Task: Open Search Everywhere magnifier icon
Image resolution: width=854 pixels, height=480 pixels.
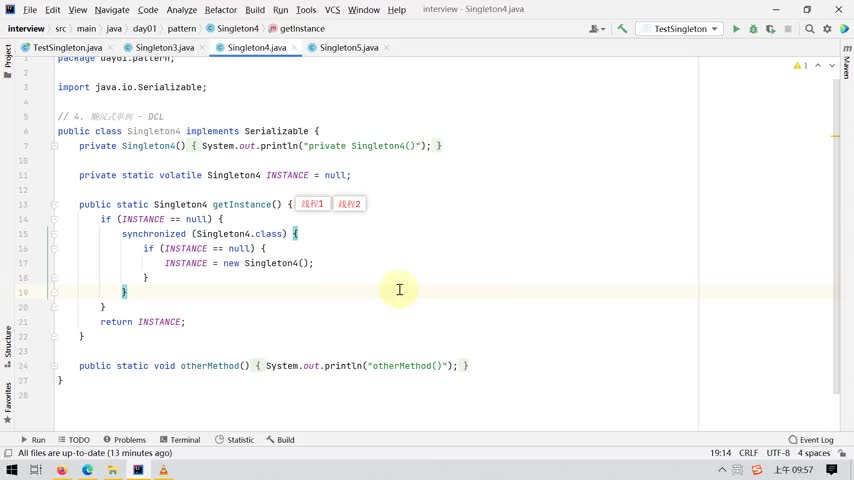Action: point(810,29)
